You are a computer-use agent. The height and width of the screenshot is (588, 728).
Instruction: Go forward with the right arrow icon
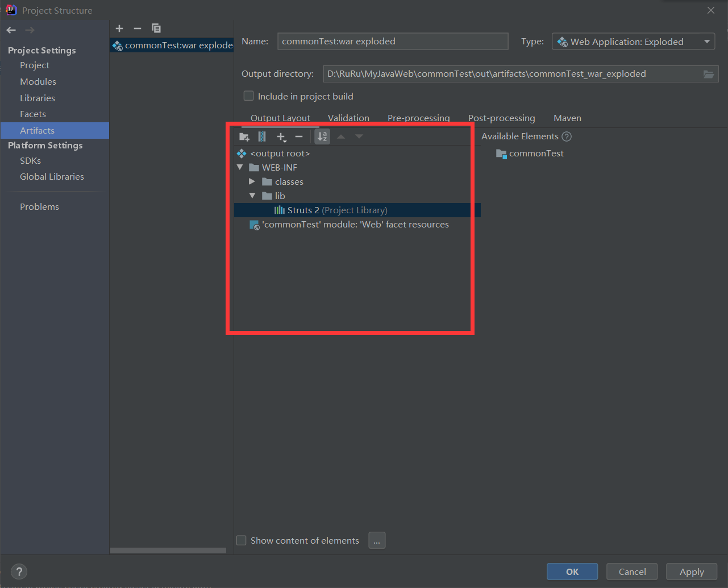click(x=30, y=30)
